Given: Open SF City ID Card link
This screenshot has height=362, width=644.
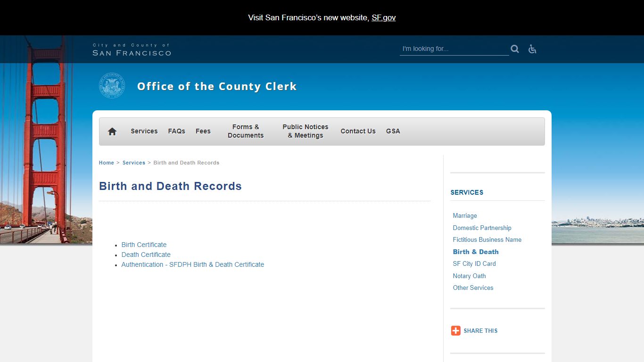Looking at the screenshot, I should pyautogui.click(x=474, y=263).
